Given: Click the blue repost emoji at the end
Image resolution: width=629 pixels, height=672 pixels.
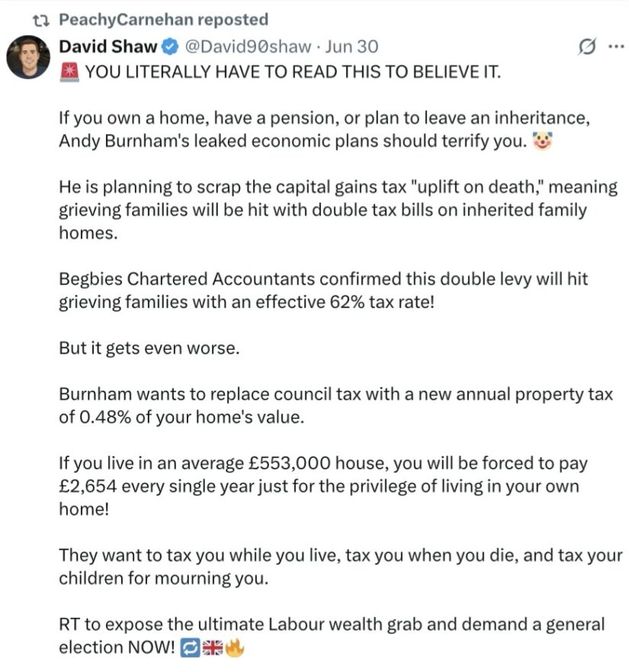Looking at the screenshot, I should [x=190, y=648].
